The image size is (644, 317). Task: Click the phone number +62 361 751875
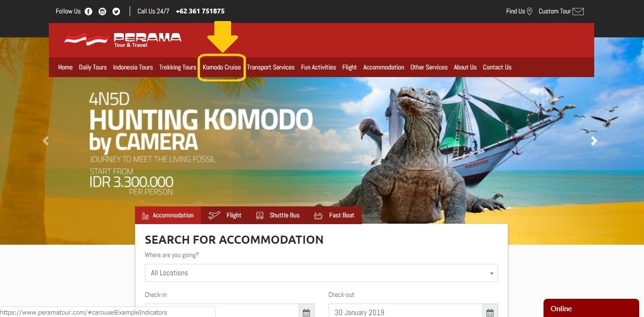pos(200,11)
